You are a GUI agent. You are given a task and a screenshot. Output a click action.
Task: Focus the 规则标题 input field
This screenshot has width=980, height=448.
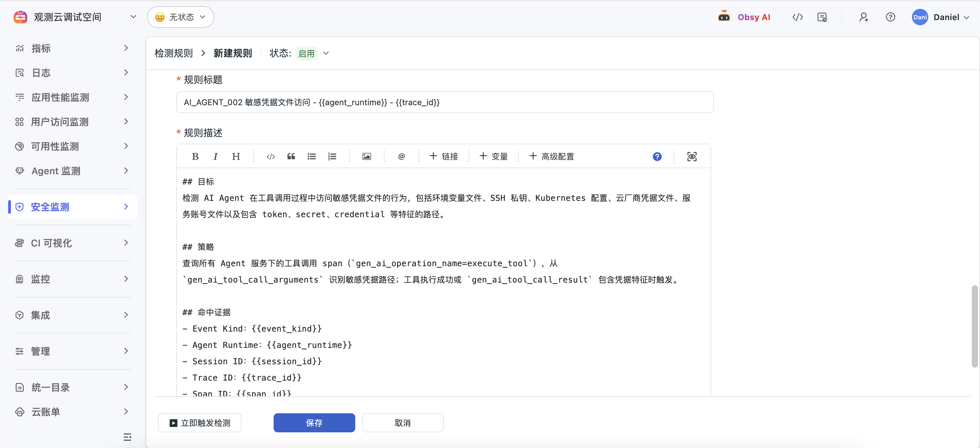click(445, 102)
